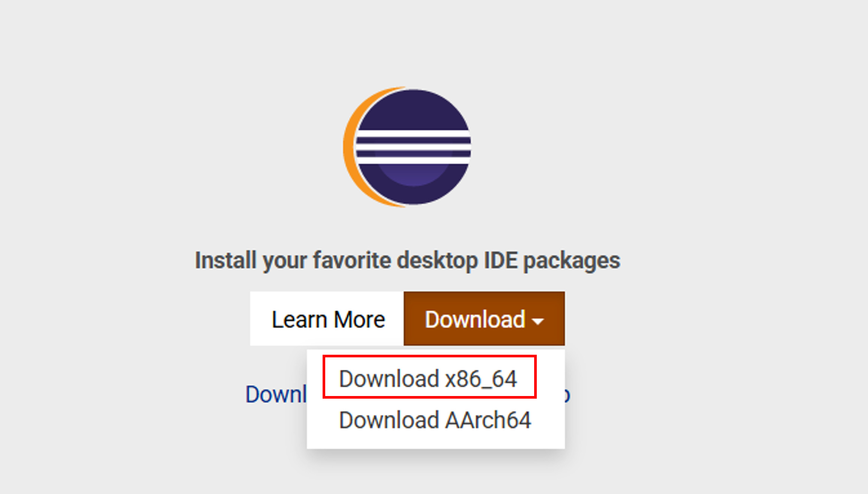
Task: Collapse the menu via the word "Download" on the brown button
Action: pos(475,319)
